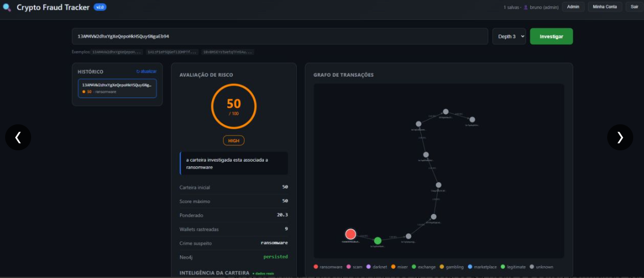Click exchange legend item
This screenshot has width=644, height=278.
[424, 267]
